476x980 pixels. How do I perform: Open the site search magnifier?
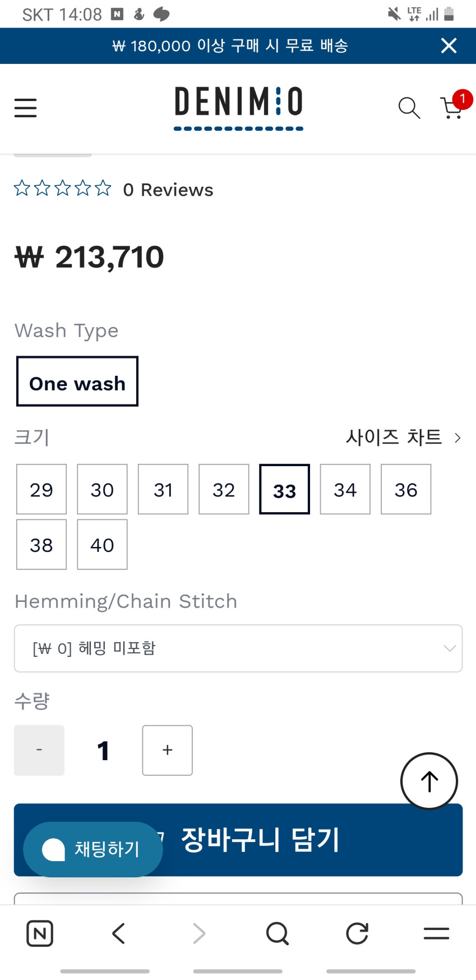[x=409, y=108]
